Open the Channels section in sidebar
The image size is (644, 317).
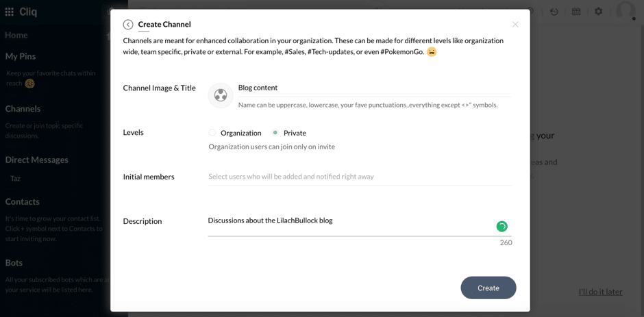23,109
